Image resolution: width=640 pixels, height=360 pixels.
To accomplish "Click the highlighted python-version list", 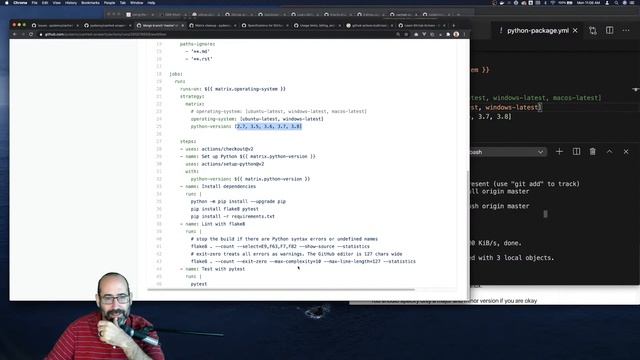I will pyautogui.click(x=269, y=127).
